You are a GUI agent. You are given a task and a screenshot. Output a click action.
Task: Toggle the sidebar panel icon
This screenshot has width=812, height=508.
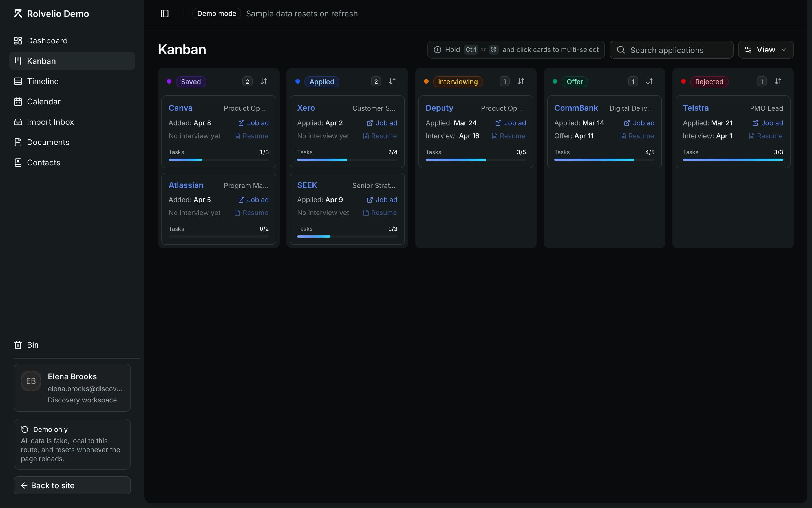(x=164, y=14)
